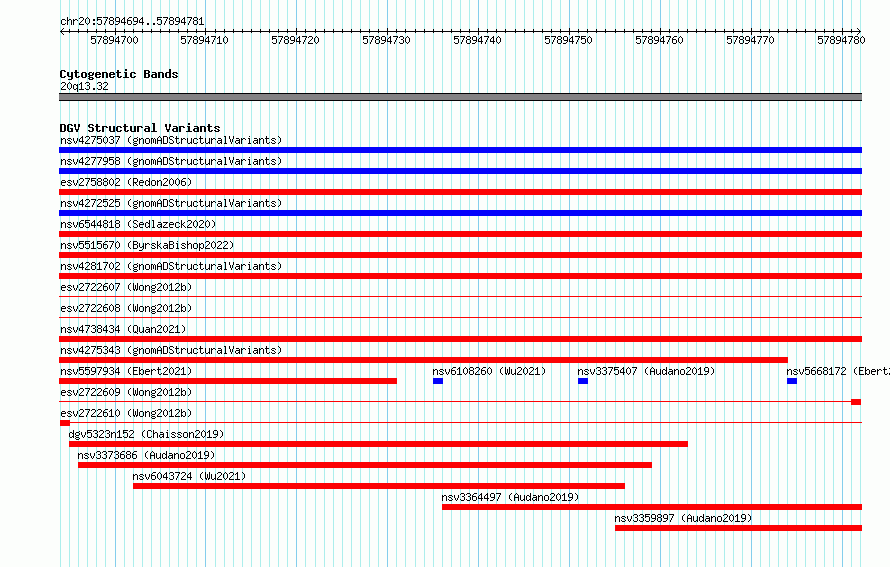Viewport: 890px width, 567px height.
Task: Select the small blue nsv3375407 variant marker
Action: point(583,381)
